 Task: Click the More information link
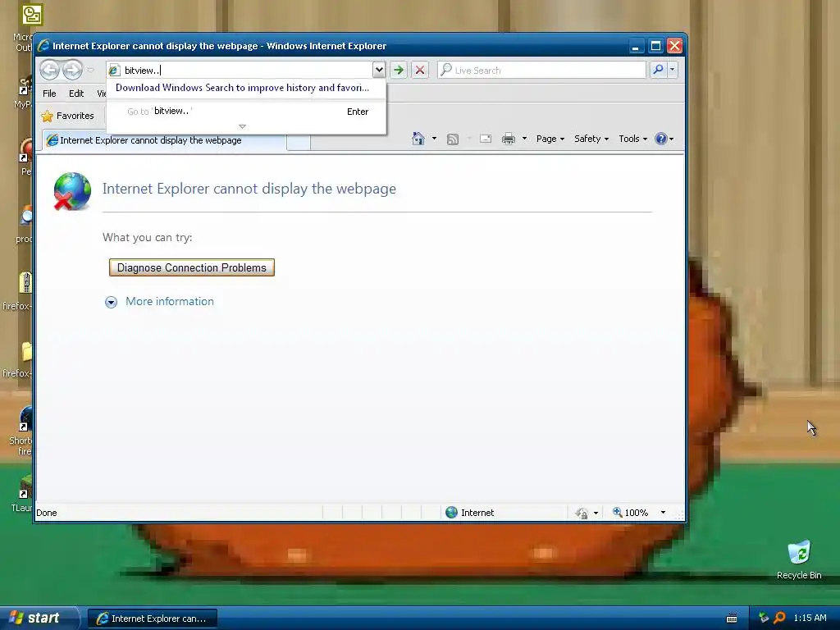(x=169, y=302)
